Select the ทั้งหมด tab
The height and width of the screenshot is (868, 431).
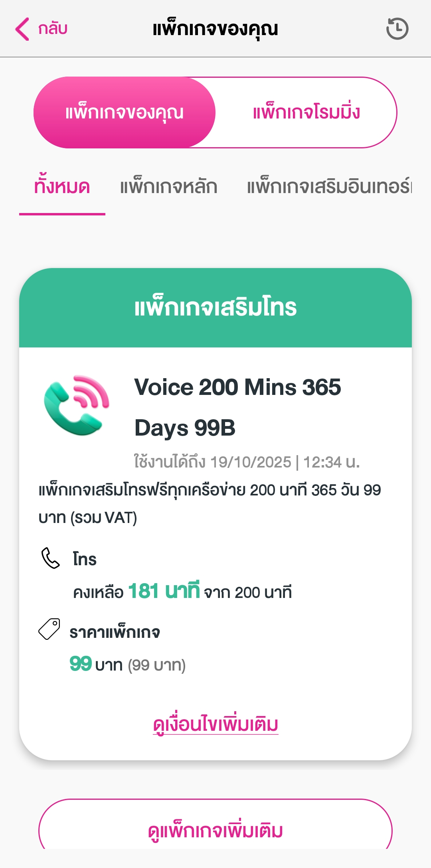pos(62,187)
